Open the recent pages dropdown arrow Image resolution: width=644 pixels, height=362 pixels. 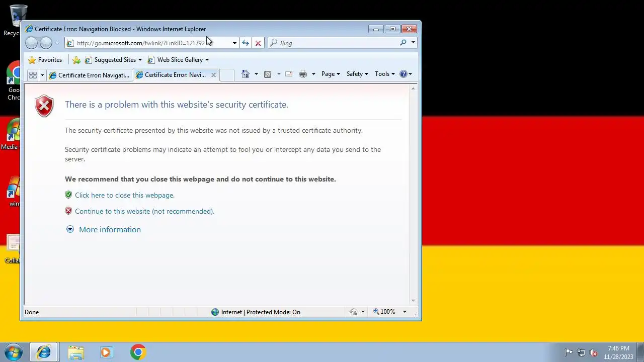tap(57, 43)
